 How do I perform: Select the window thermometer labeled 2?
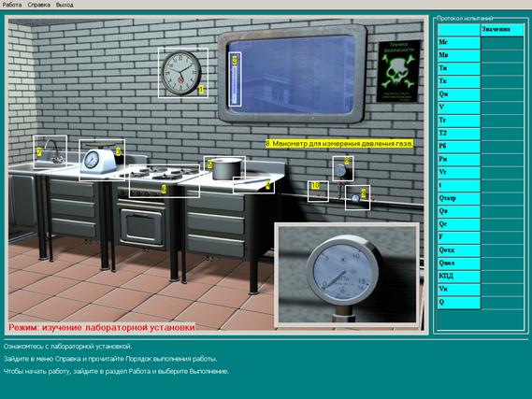coord(235,79)
